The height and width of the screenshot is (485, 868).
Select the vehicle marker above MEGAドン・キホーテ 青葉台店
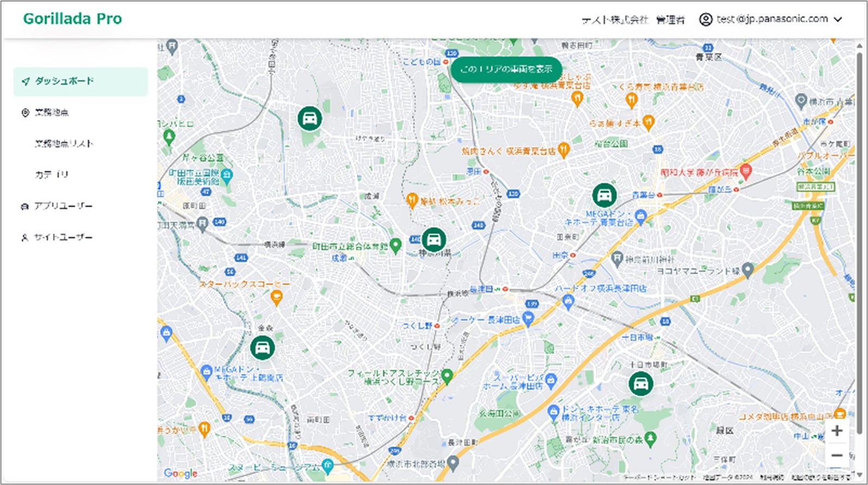coord(604,195)
